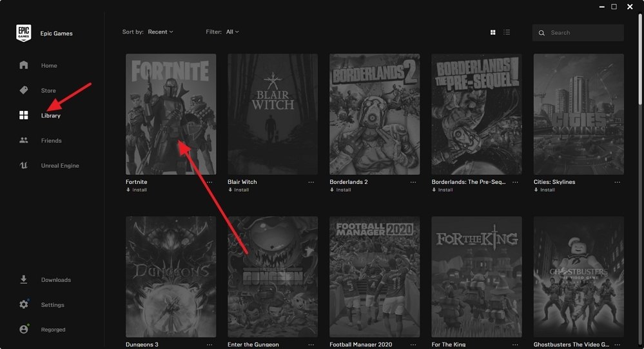Open the Home icon in sidebar
This screenshot has height=349, width=644.
[24, 65]
